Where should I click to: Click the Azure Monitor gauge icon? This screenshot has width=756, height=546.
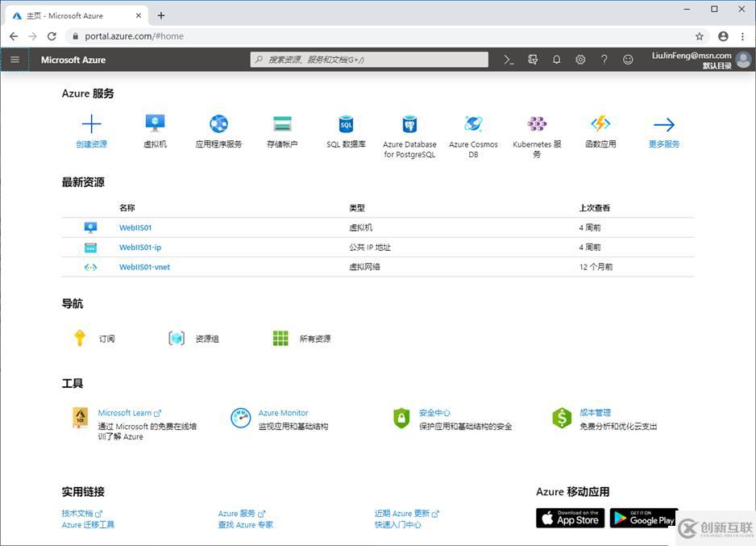[241, 418]
